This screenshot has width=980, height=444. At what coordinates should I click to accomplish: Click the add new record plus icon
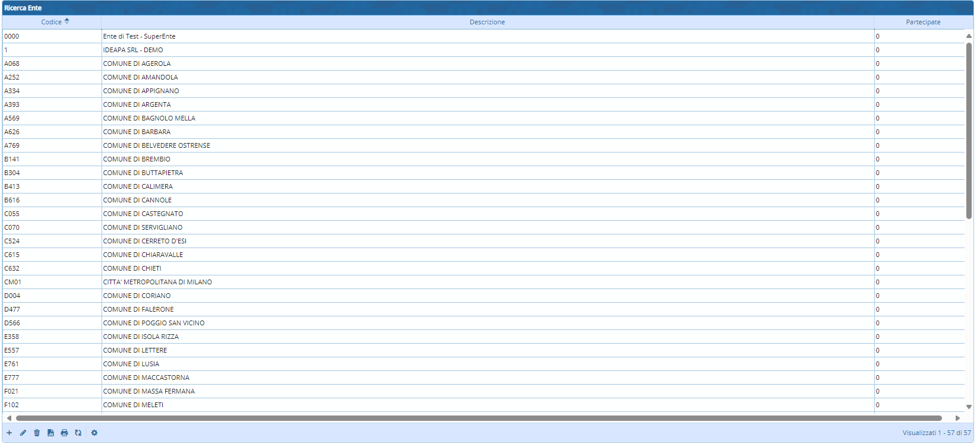tap(9, 433)
